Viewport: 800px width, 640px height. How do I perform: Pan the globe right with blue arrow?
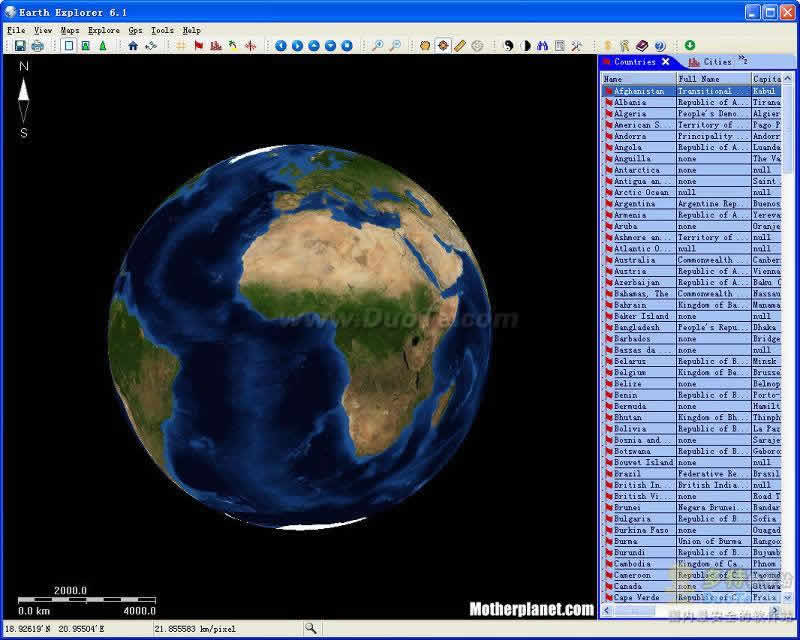tap(297, 46)
